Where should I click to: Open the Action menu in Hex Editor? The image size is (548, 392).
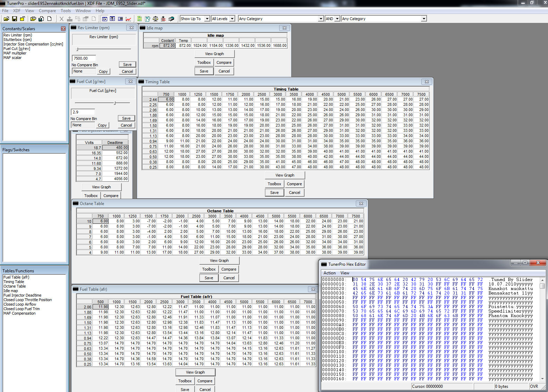(x=329, y=273)
